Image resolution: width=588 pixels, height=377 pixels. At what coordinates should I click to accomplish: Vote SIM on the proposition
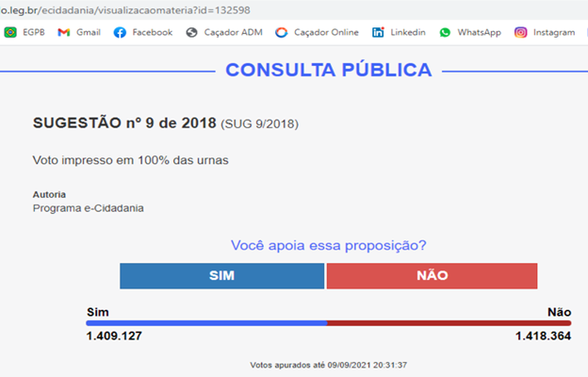(222, 276)
